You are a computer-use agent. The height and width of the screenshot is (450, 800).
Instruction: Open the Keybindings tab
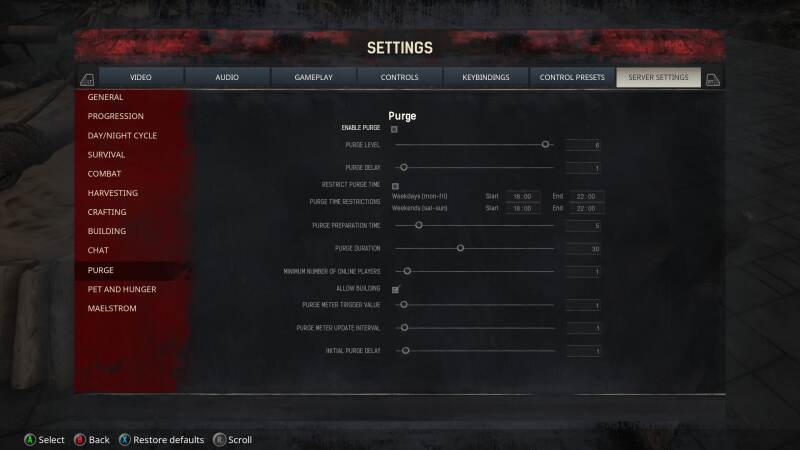pyautogui.click(x=486, y=77)
